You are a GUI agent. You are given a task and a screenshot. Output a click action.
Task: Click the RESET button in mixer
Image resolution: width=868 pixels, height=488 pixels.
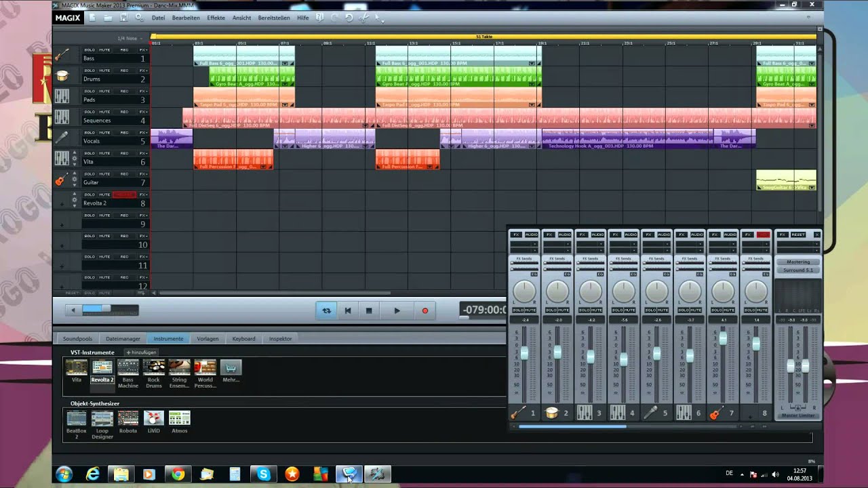coord(798,235)
